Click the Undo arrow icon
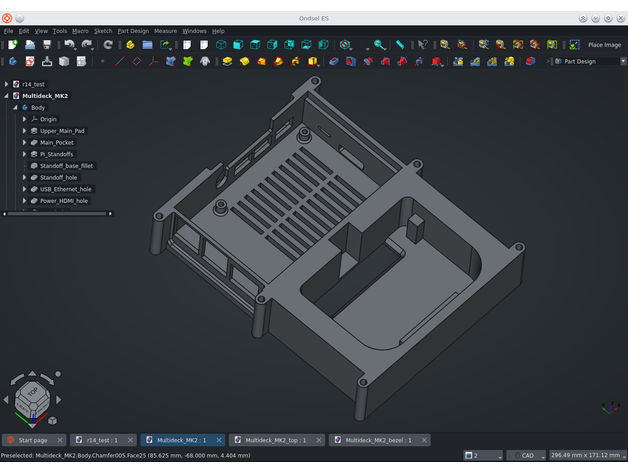The image size is (628, 472). pos(69,45)
